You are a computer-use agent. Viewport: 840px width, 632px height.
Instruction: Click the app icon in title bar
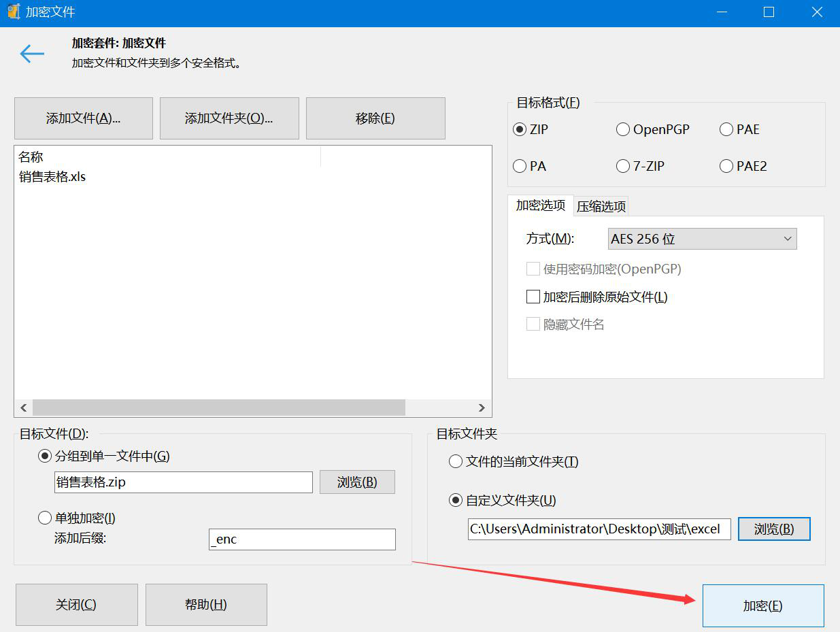[x=13, y=12]
